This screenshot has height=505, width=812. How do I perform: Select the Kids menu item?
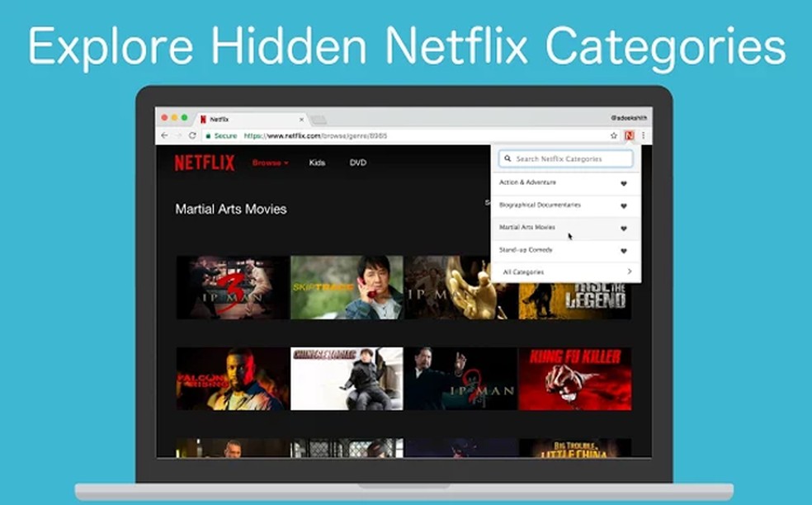point(318,163)
